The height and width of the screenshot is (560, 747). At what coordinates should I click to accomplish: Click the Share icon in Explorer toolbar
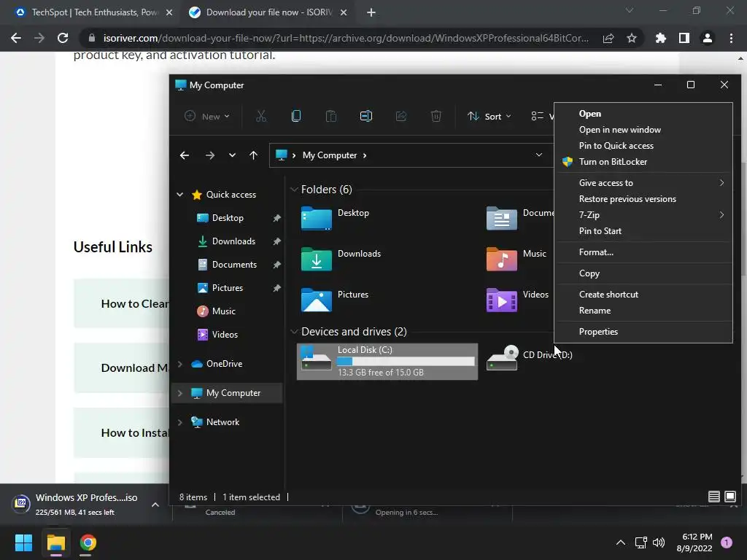click(401, 116)
